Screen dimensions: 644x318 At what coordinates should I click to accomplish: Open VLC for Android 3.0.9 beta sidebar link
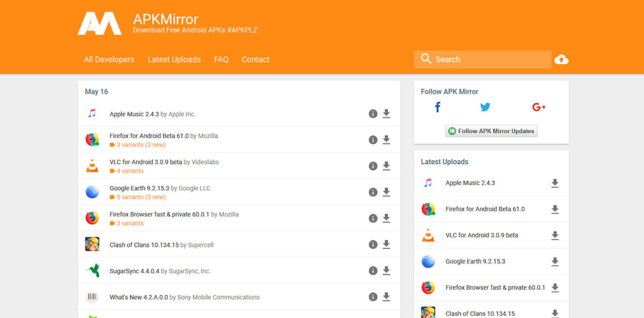(x=482, y=235)
